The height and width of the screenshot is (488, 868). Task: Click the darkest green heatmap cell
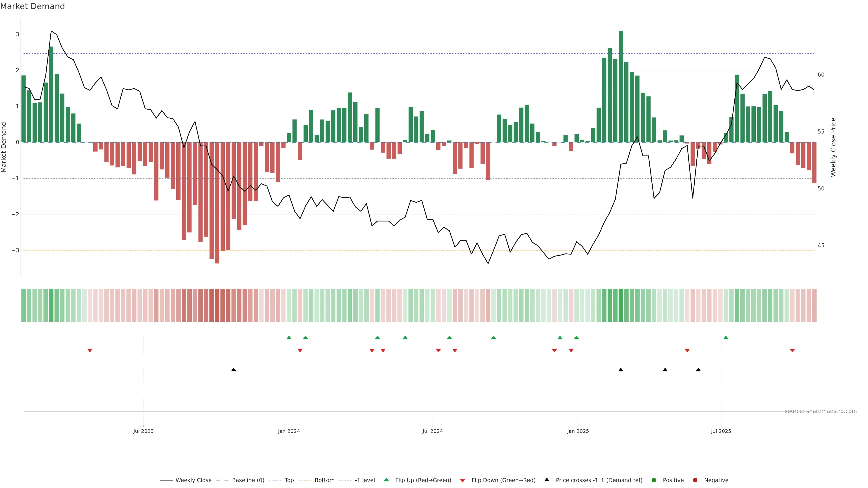tap(621, 305)
